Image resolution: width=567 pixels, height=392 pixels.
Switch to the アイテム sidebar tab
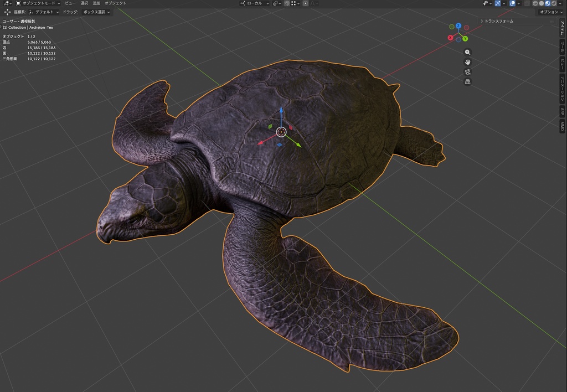pos(563,28)
